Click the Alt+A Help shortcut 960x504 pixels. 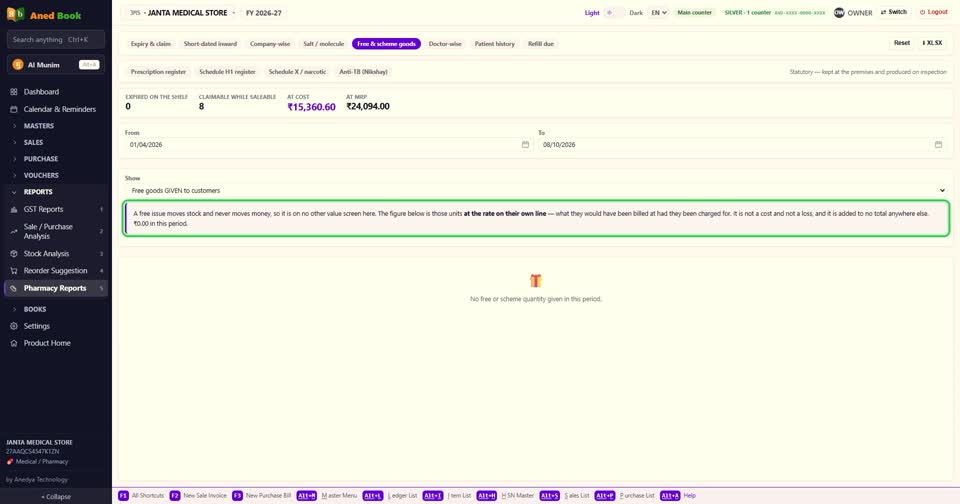point(678,495)
